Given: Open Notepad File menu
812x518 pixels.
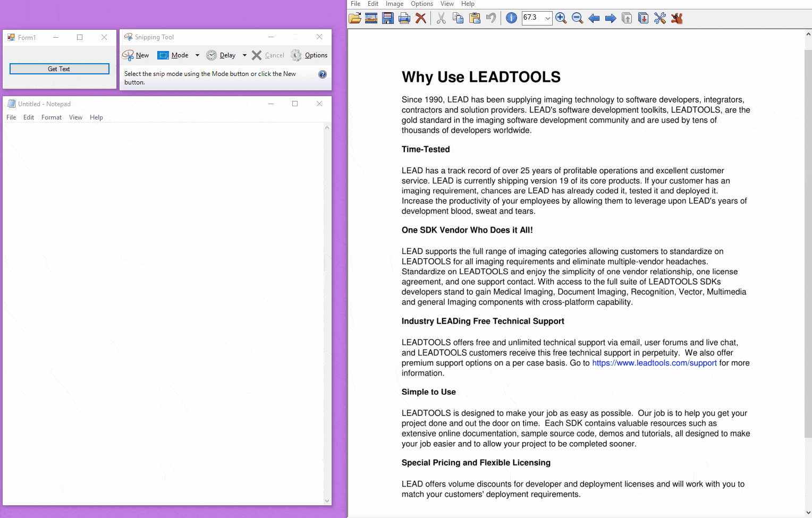Looking at the screenshot, I should tap(11, 117).
